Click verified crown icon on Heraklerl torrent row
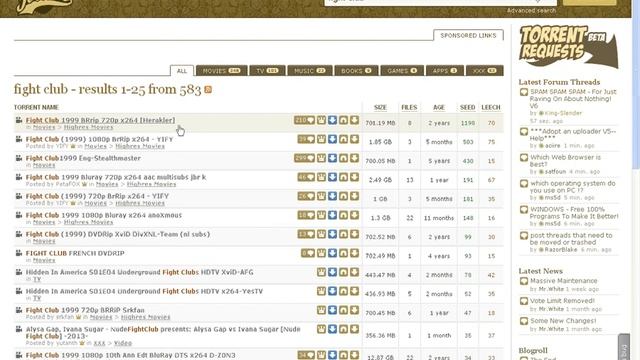Screen dimensions: 640x360 [322, 120]
